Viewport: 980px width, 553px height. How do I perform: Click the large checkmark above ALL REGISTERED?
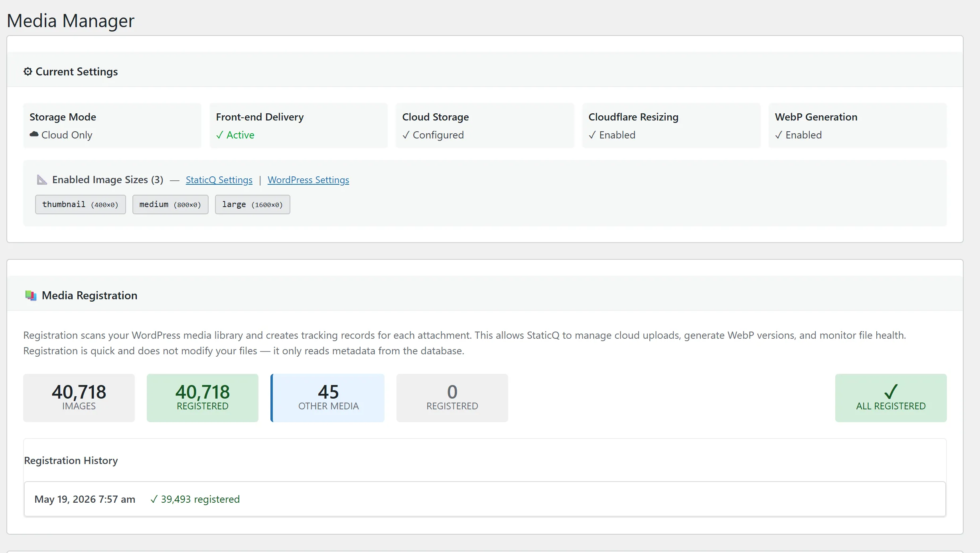click(891, 391)
